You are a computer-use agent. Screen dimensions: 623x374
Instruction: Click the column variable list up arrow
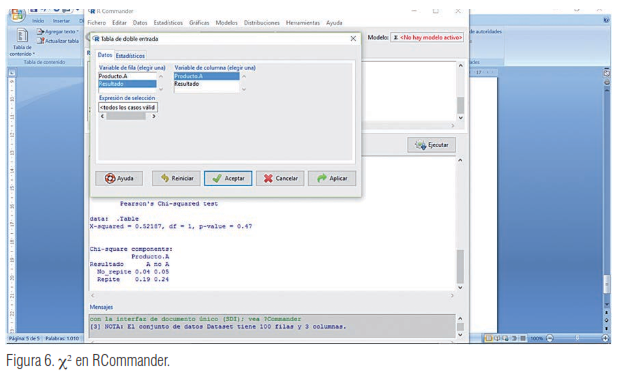pos(244,76)
